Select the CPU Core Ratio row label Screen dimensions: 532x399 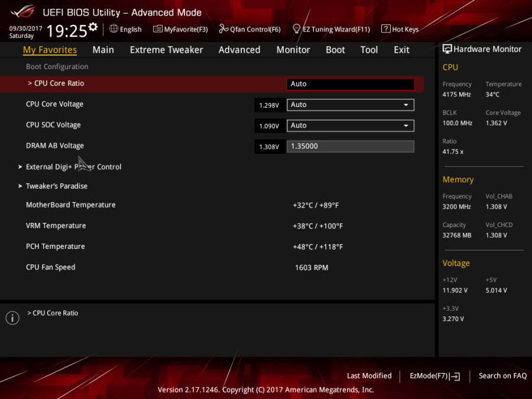click(56, 83)
